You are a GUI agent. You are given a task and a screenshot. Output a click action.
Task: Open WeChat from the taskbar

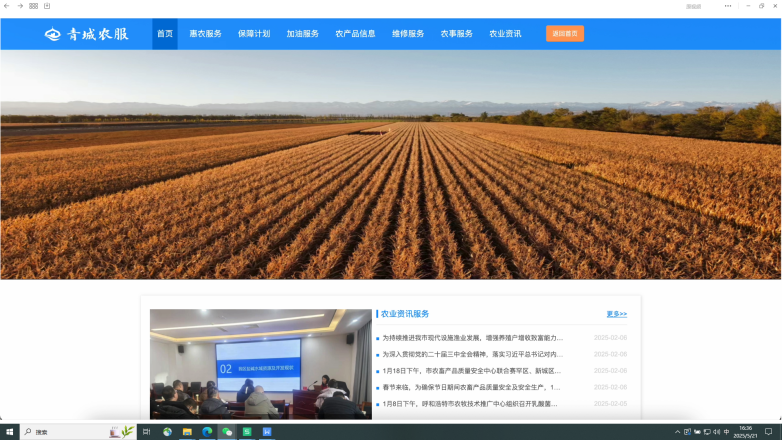tap(227, 432)
